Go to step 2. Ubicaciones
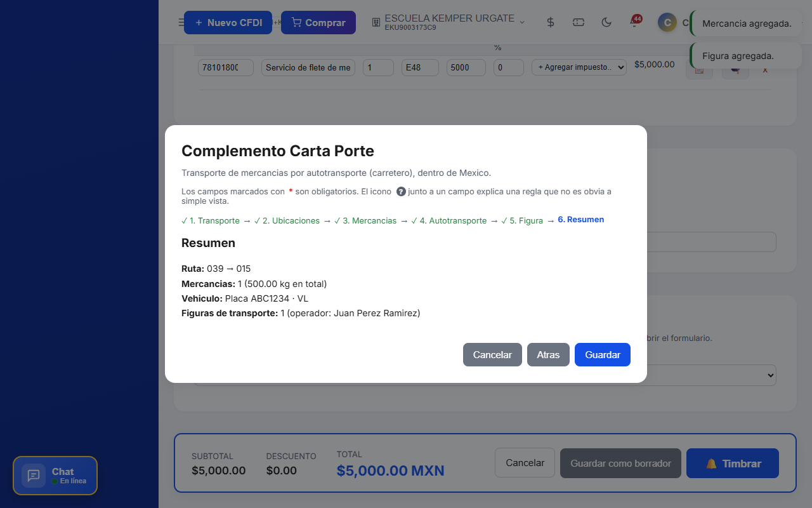 point(287,221)
